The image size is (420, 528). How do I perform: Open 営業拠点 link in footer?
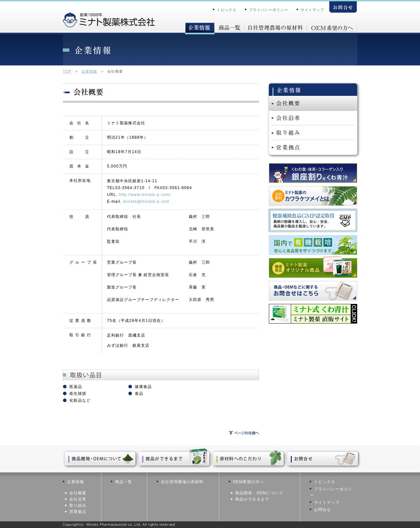point(78,512)
